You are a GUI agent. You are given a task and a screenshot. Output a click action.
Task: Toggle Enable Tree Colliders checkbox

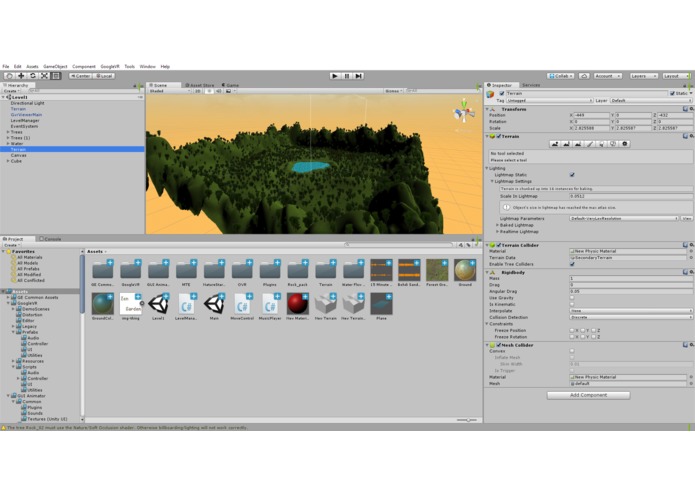pyautogui.click(x=572, y=264)
